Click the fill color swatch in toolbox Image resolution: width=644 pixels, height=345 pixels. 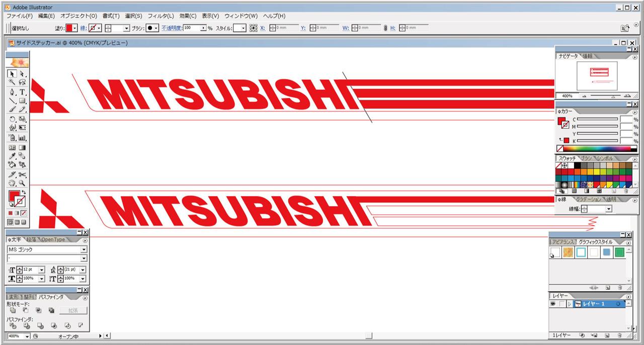tap(14, 197)
